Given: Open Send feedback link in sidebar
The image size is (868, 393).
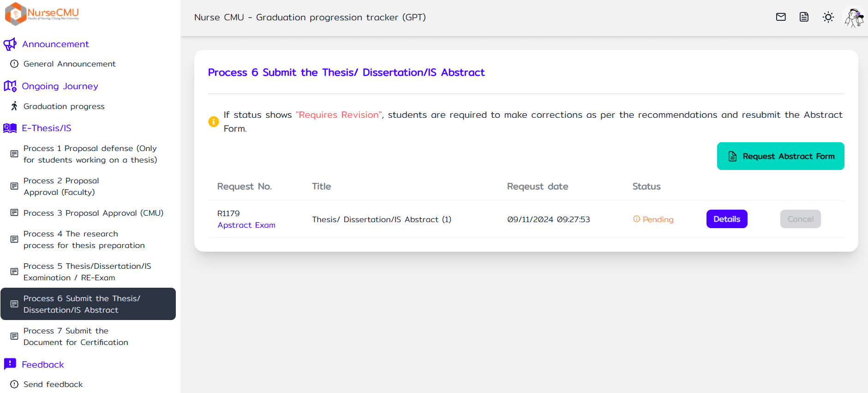Looking at the screenshot, I should pos(53,384).
